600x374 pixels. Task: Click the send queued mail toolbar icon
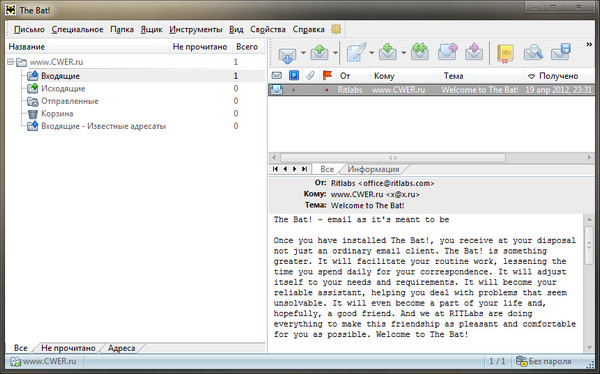point(320,52)
